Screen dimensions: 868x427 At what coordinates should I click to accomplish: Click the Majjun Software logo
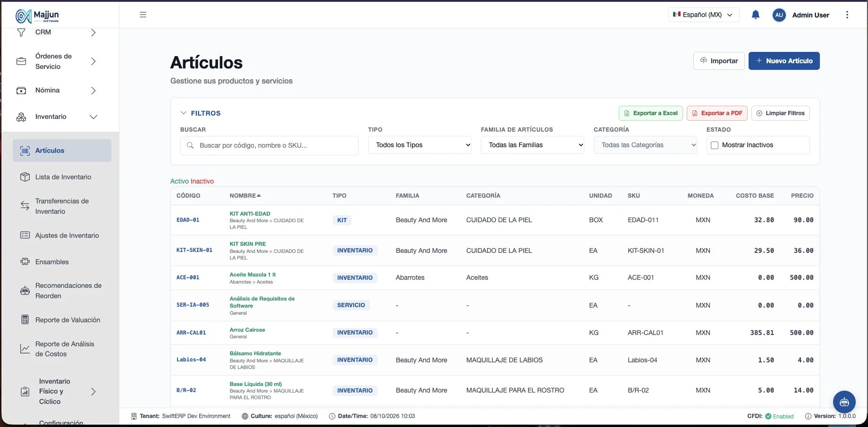[37, 16]
